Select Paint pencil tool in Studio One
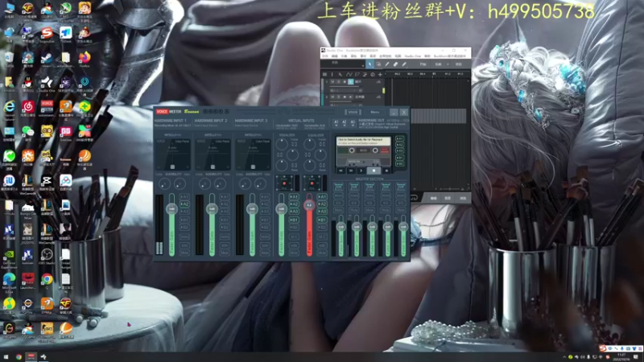 click(x=387, y=64)
